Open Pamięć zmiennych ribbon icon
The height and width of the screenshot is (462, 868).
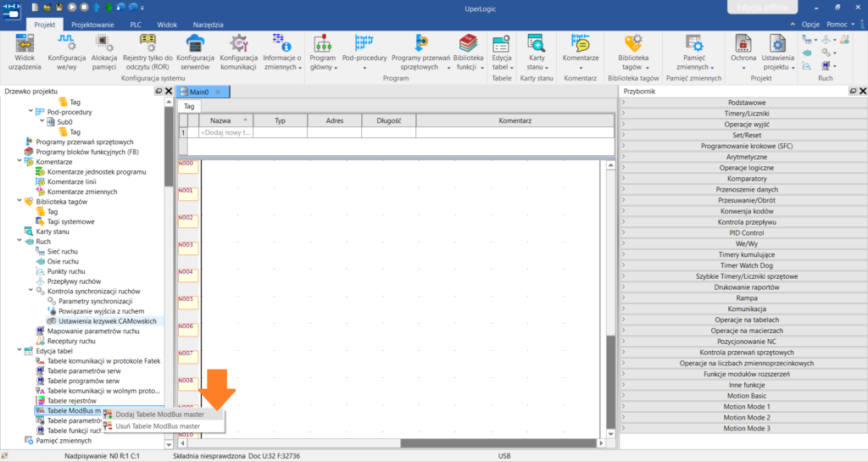693,52
